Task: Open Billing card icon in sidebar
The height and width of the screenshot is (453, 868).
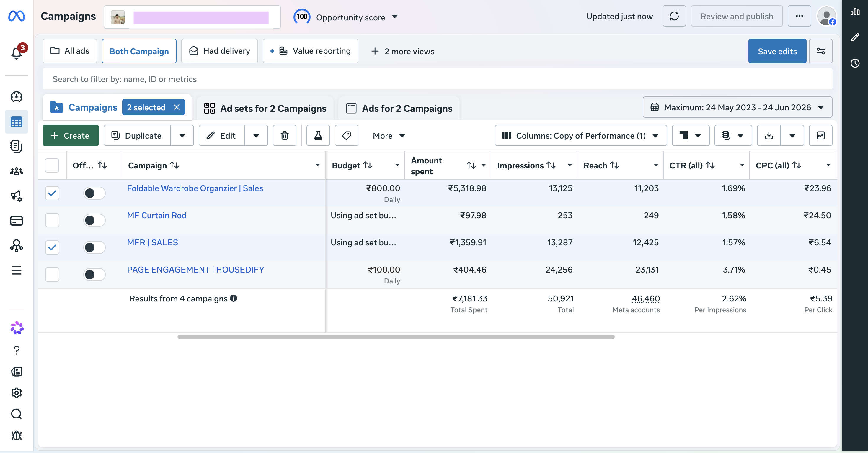Action: coord(16,221)
